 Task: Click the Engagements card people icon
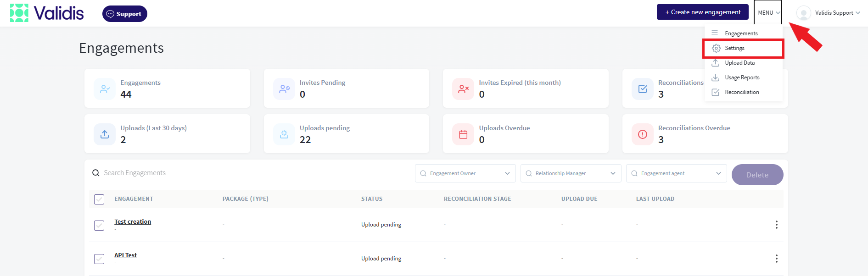[x=105, y=89]
